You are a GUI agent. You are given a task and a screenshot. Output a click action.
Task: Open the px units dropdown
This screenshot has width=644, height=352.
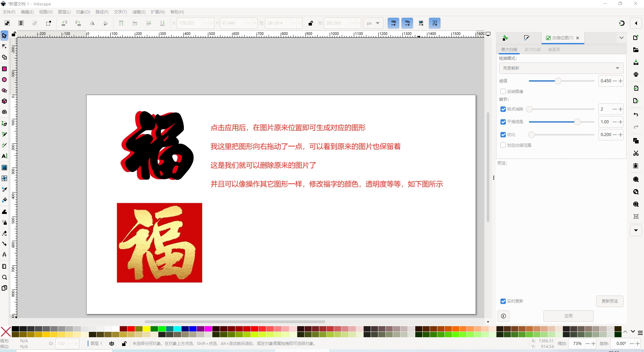pyautogui.click(x=373, y=23)
